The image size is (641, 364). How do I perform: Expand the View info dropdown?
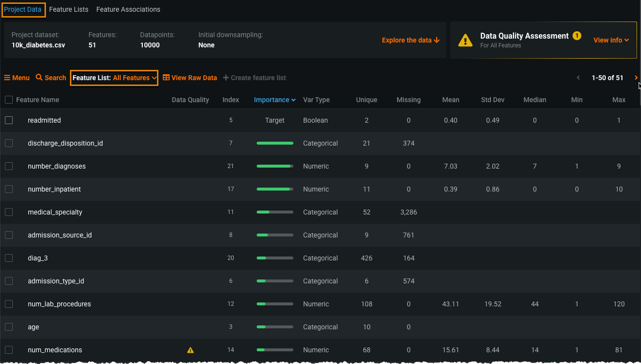pyautogui.click(x=611, y=40)
